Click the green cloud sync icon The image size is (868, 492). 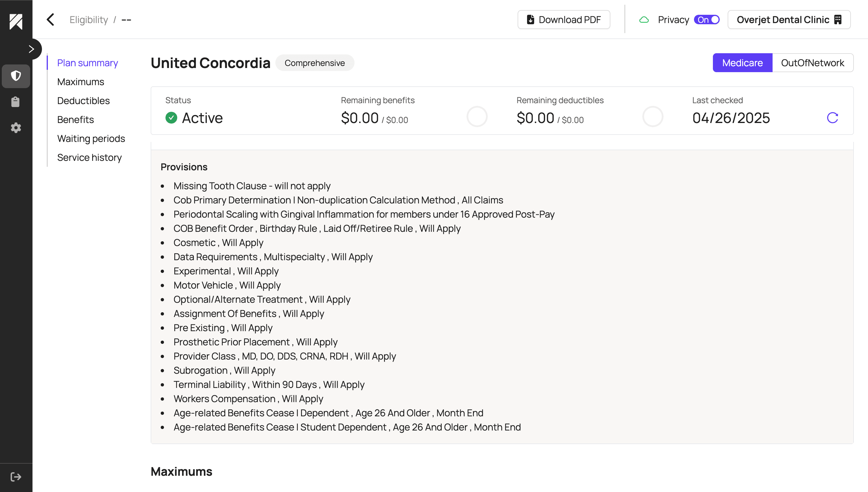click(x=645, y=20)
